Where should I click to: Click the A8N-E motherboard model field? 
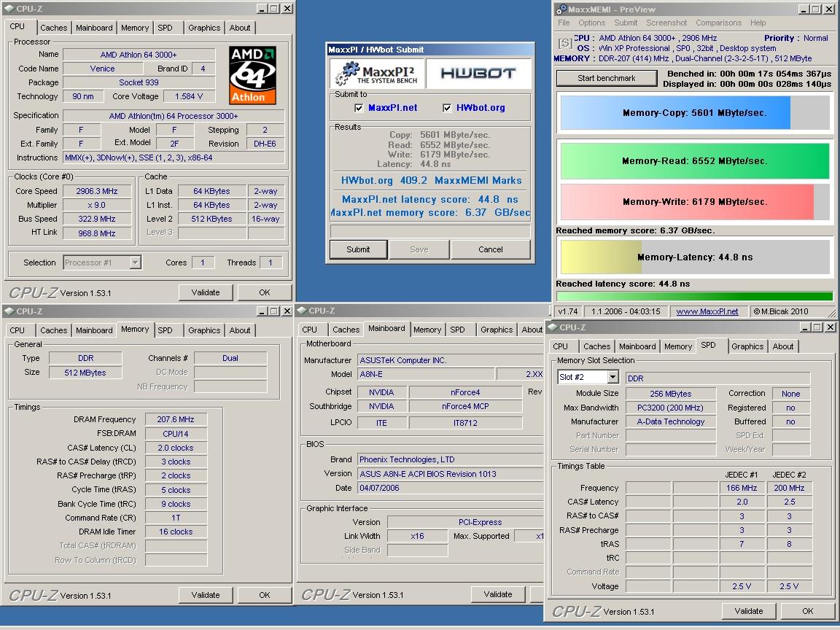coord(425,374)
